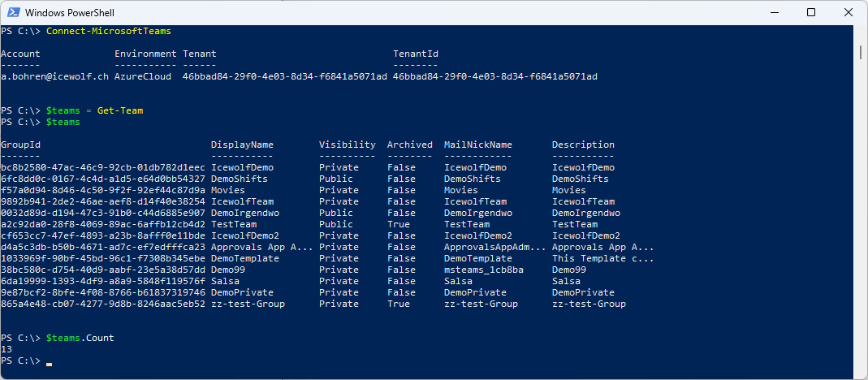Viewport: 868px width, 380px height.
Task: Click the Description column header
Action: 583,145
